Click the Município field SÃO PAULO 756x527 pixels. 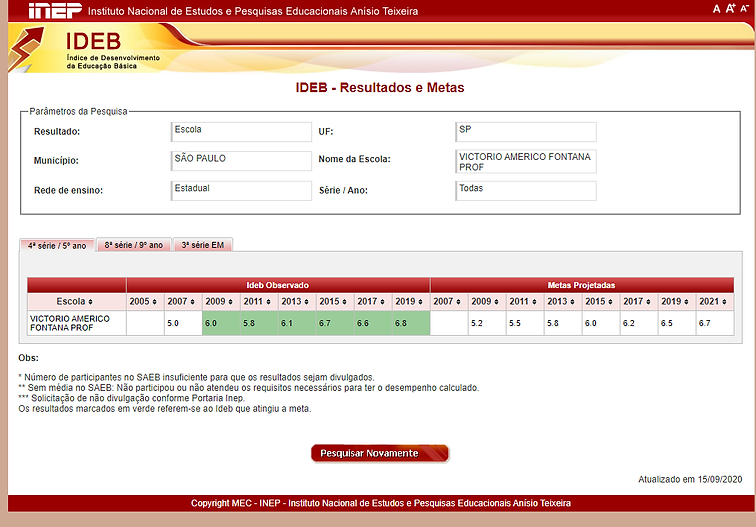click(x=241, y=161)
